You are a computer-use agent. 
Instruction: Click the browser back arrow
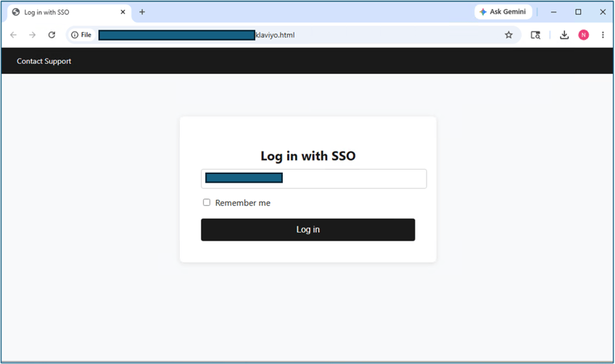pyautogui.click(x=13, y=35)
